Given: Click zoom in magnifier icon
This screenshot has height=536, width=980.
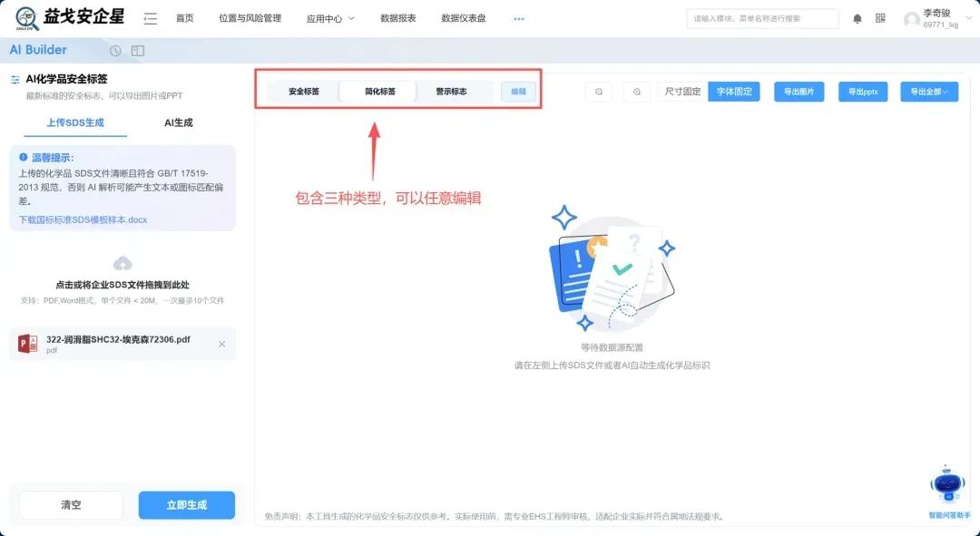Looking at the screenshot, I should pyautogui.click(x=637, y=92).
